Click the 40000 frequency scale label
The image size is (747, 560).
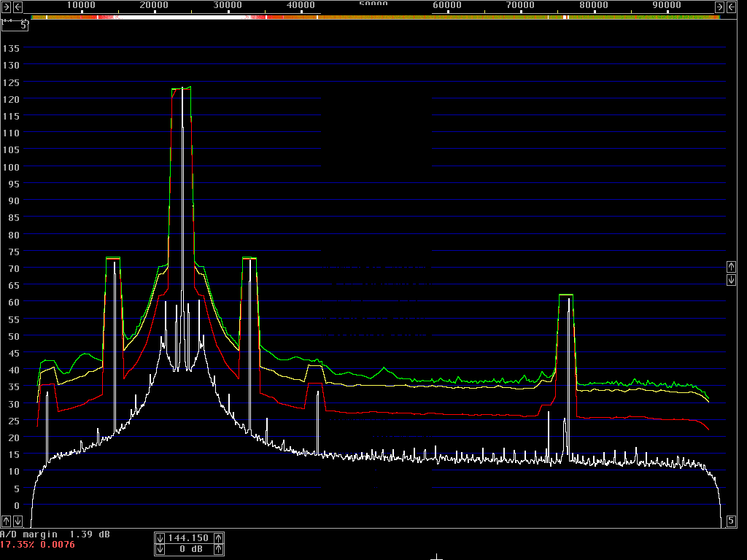click(301, 5)
